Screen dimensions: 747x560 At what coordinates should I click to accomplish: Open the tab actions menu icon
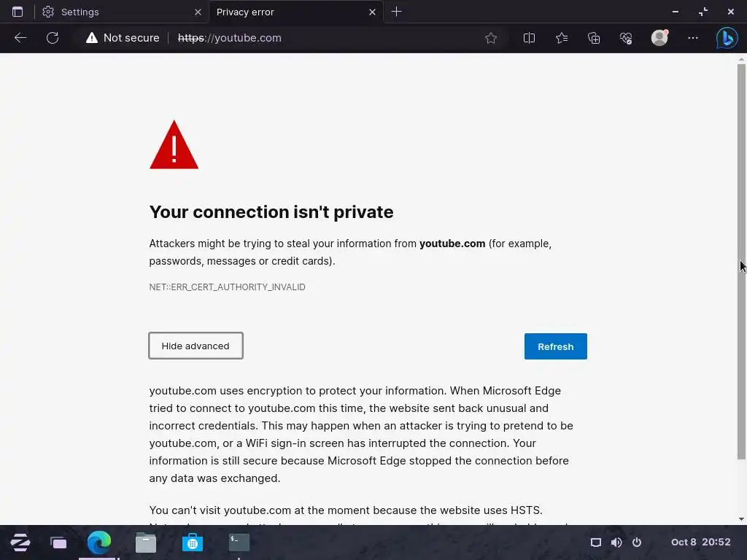(18, 12)
